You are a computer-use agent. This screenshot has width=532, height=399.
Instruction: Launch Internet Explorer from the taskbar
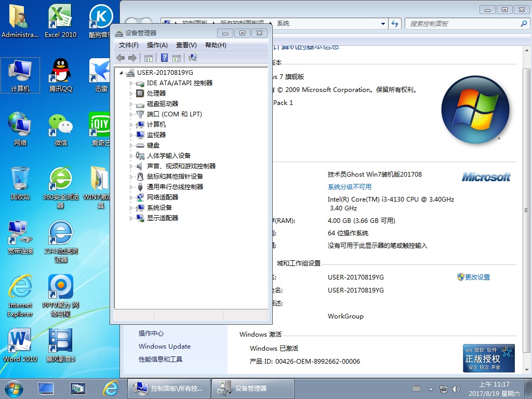111,389
